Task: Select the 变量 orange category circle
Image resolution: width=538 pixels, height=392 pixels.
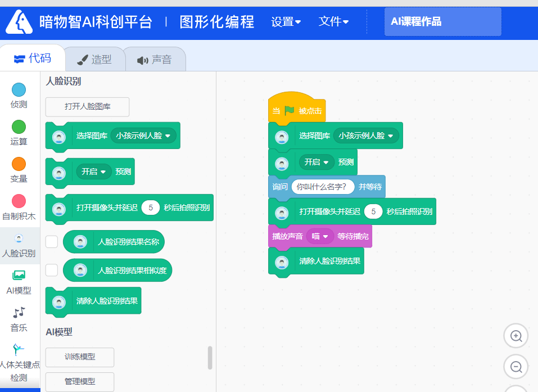Action: point(19,164)
